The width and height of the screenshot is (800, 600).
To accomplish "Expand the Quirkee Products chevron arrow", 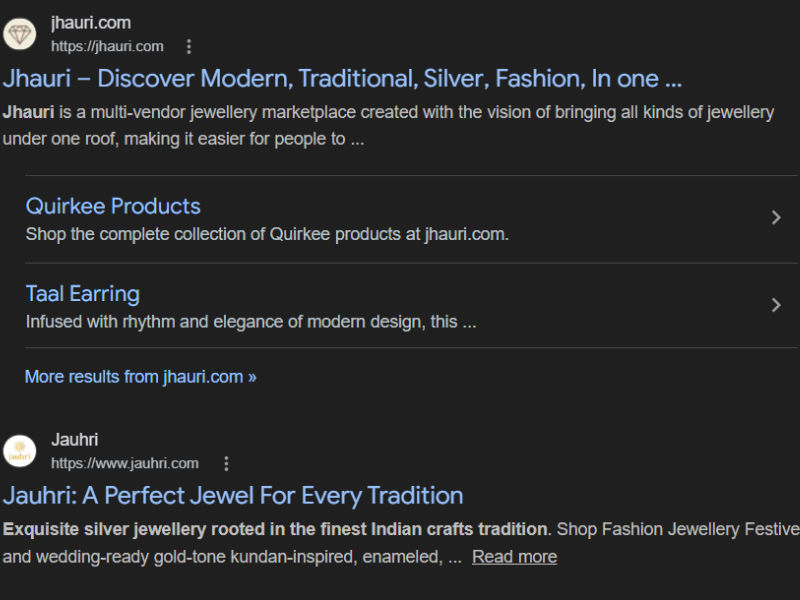I will click(776, 217).
